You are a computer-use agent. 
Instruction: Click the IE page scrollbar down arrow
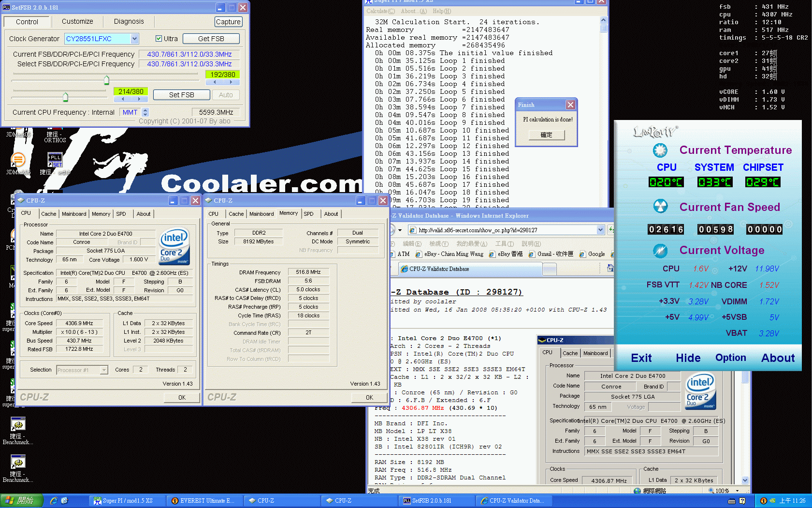[745, 480]
